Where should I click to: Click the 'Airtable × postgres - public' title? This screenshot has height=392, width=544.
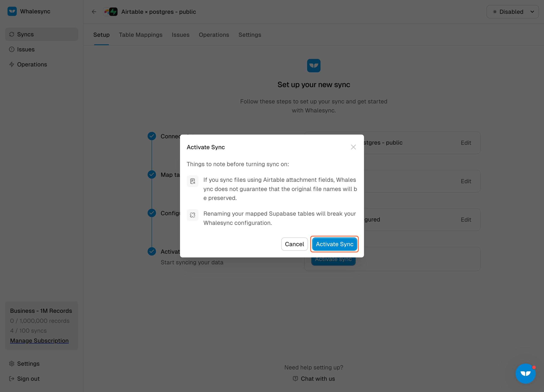point(158,12)
